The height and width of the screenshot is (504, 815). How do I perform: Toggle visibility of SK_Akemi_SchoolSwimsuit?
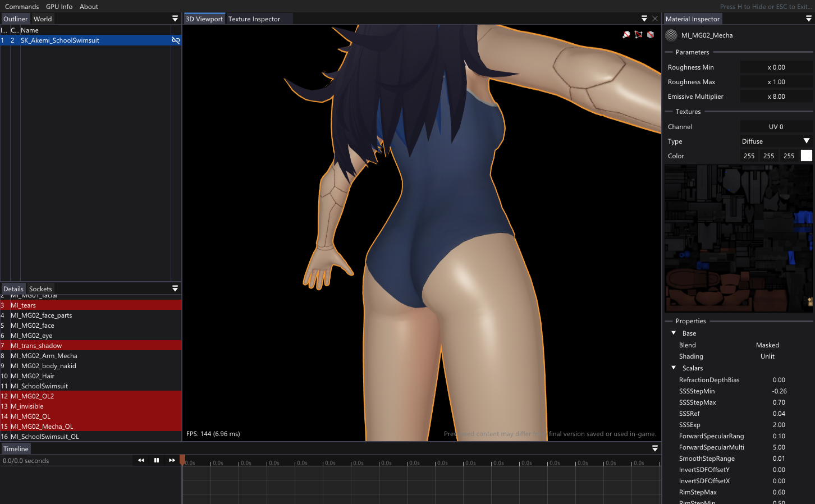point(176,40)
